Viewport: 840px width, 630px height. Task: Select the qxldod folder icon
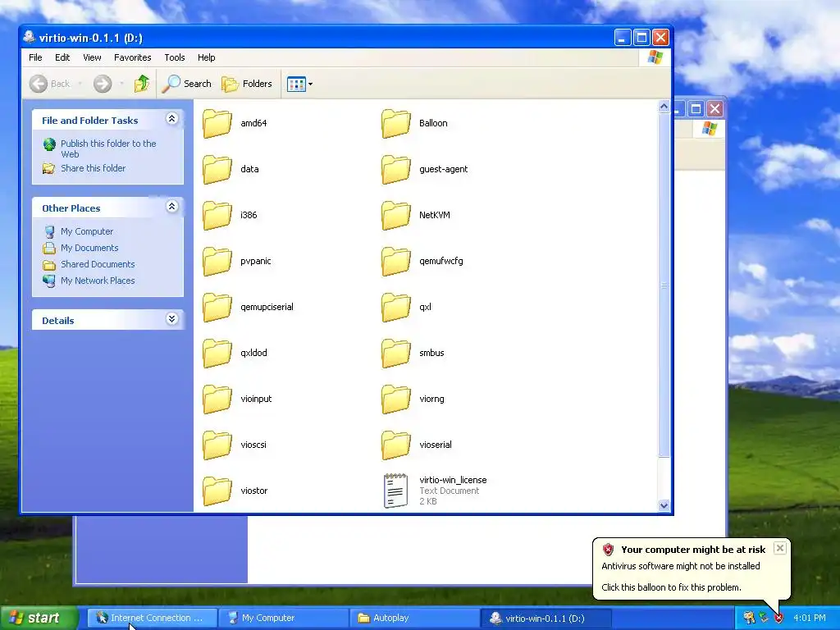point(217,353)
